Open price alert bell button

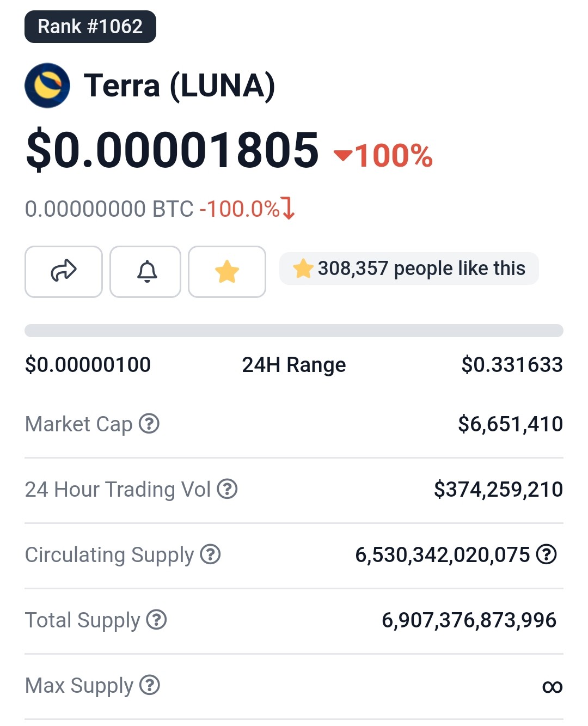[145, 272]
